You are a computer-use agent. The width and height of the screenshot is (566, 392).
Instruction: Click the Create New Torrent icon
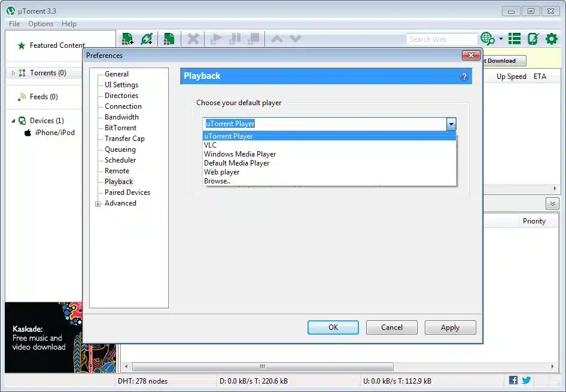pyautogui.click(x=169, y=39)
